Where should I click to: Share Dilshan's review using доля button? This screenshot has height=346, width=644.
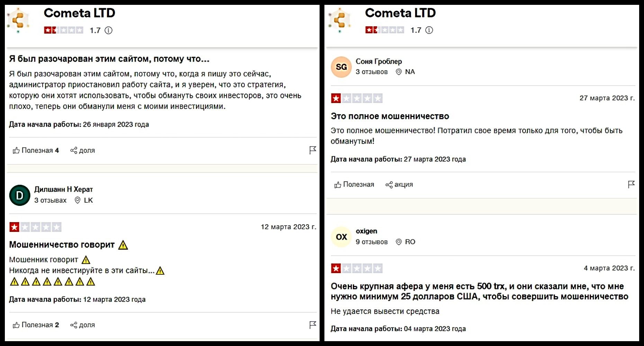pos(83,325)
